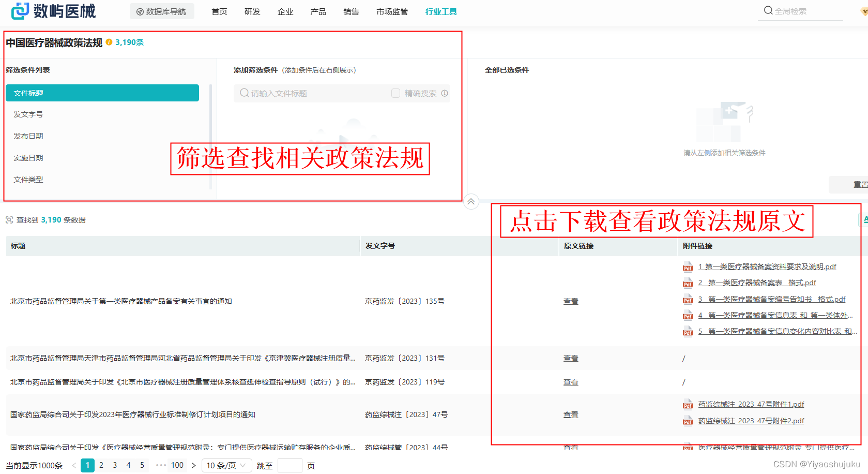868x474 pixels.
Task: Open 药监综械注_2023_47号附件1.pdf
Action: pos(751,404)
